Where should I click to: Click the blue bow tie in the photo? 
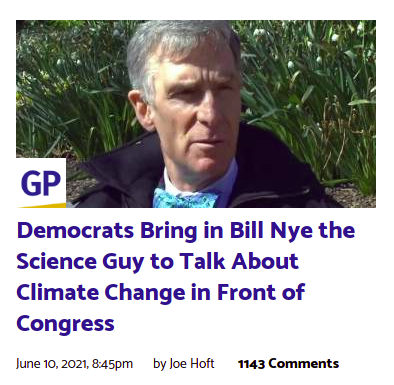pos(185,198)
